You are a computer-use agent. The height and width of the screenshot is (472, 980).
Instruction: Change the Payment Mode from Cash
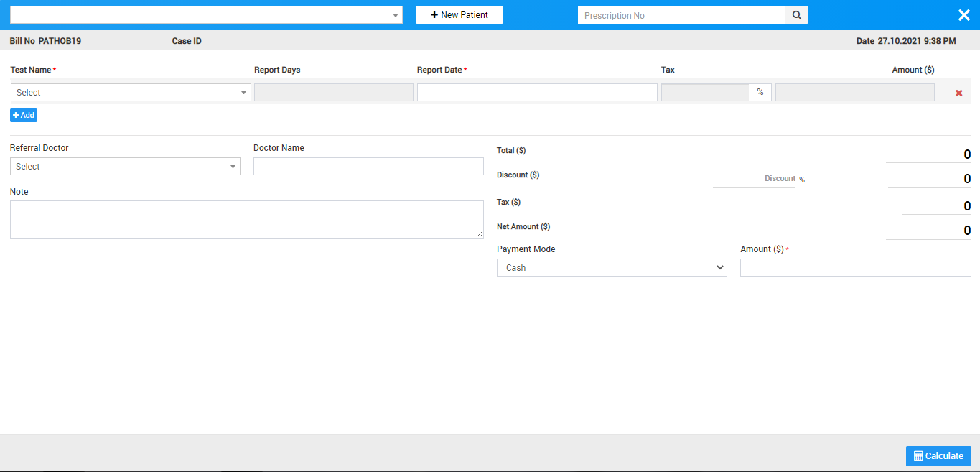click(x=612, y=268)
